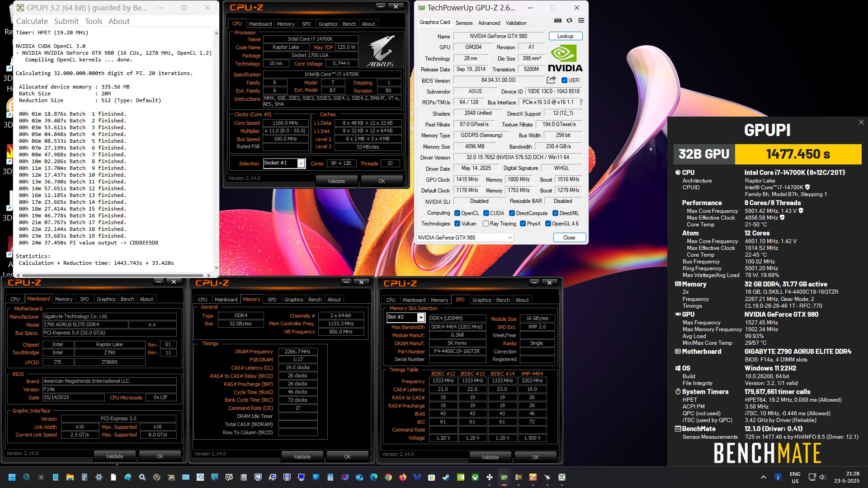Open the About menu in GPUPI
This screenshot has width=868, height=488.
(x=119, y=21)
